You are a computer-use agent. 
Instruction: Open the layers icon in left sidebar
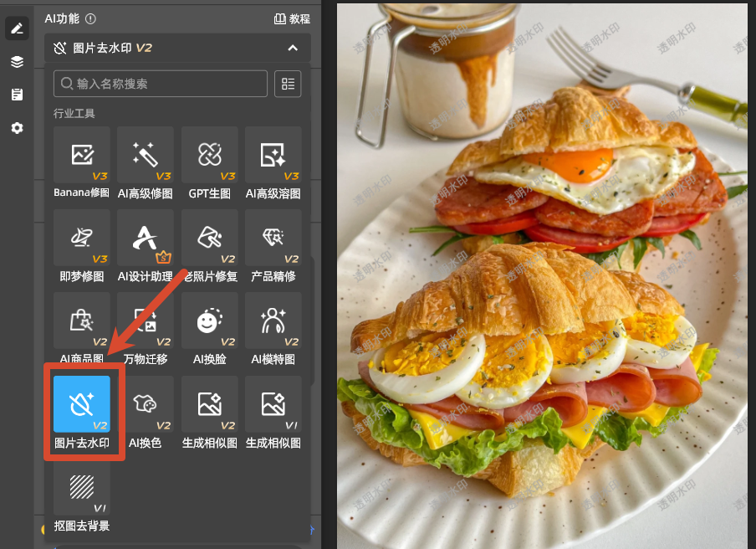tap(17, 62)
